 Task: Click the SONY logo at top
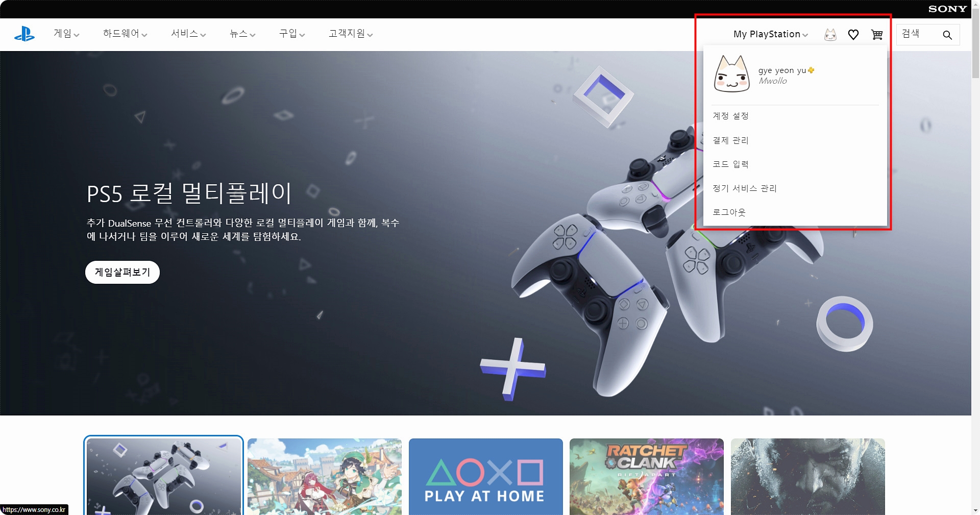(x=947, y=9)
